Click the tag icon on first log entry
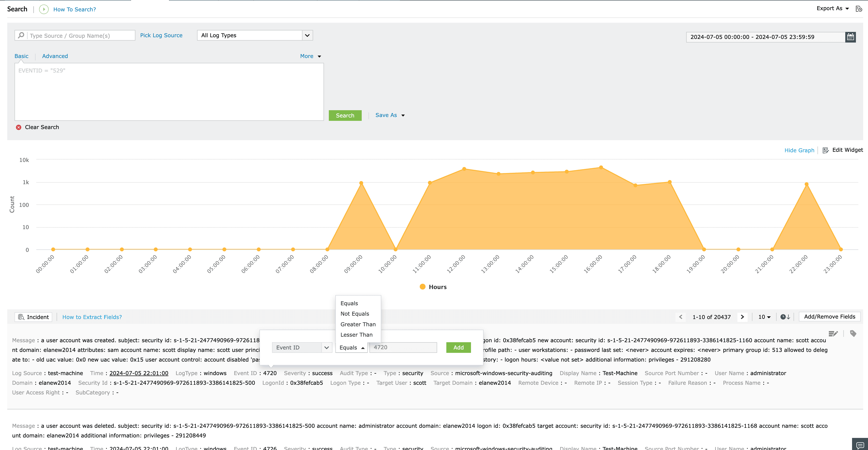868x450 pixels. (x=853, y=334)
